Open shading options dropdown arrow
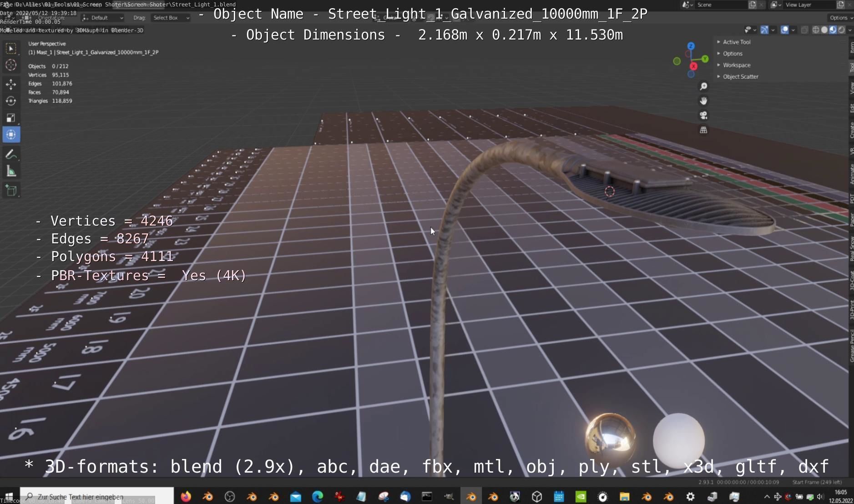The image size is (854, 504). pos(850,30)
